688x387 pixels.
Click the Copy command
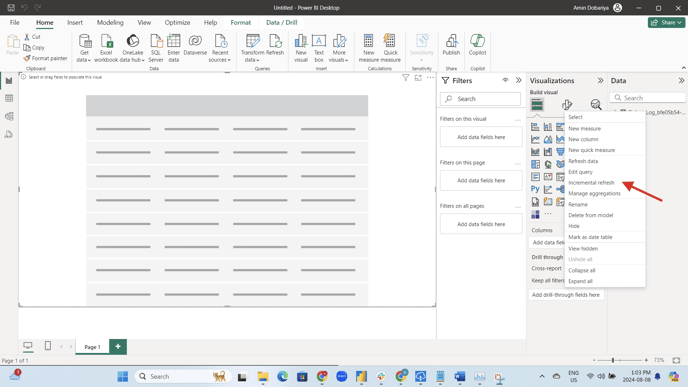34,47
